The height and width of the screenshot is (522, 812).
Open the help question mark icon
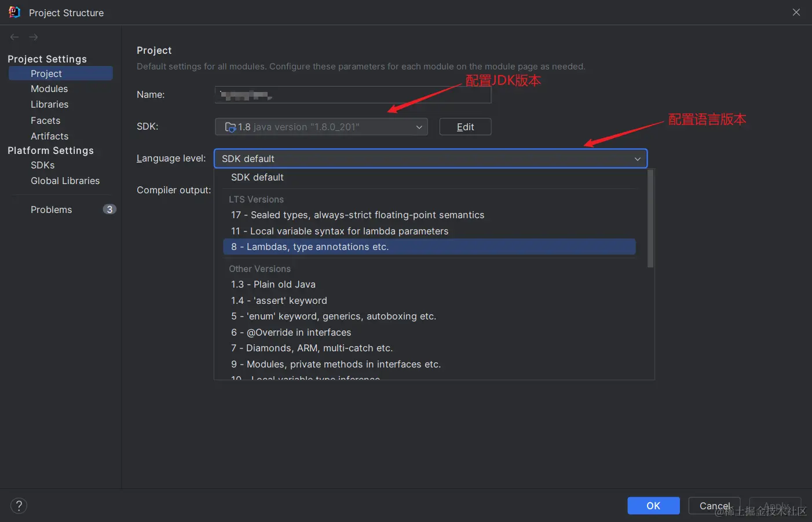pyautogui.click(x=19, y=506)
